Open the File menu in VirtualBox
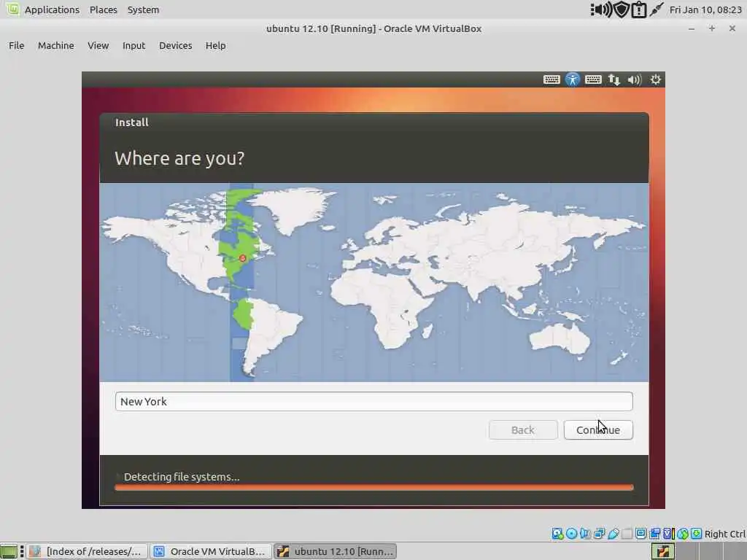Screen dimensions: 747x560 coord(16,46)
